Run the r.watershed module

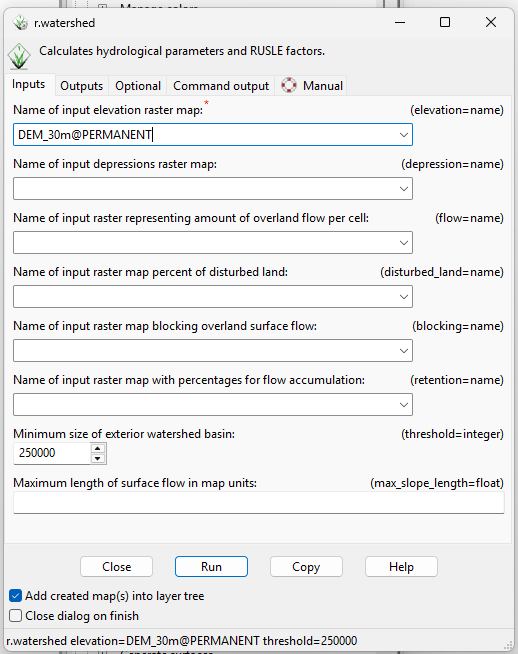point(211,566)
